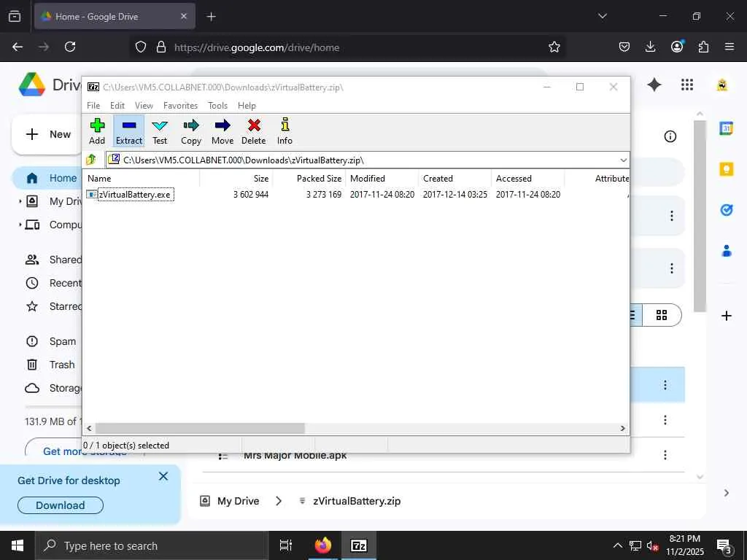Screen dimensions: 747x560
Task: Open Google account avatar
Action: [x=723, y=85]
